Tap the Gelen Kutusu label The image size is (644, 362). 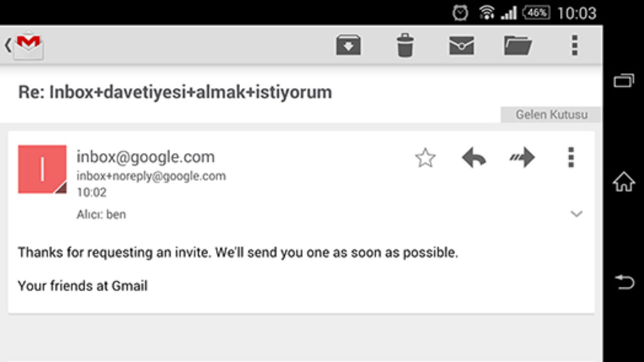[551, 115]
